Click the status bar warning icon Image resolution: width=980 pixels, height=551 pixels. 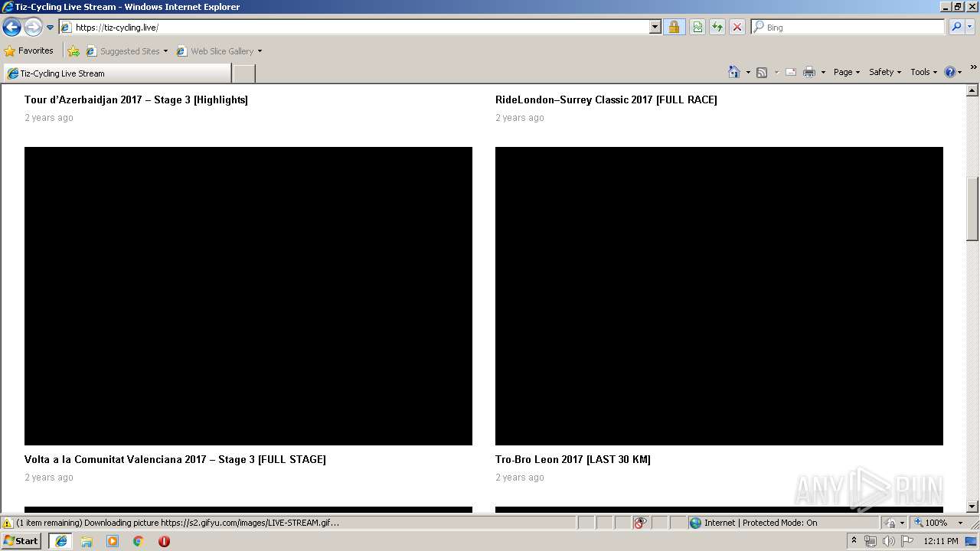tap(8, 523)
